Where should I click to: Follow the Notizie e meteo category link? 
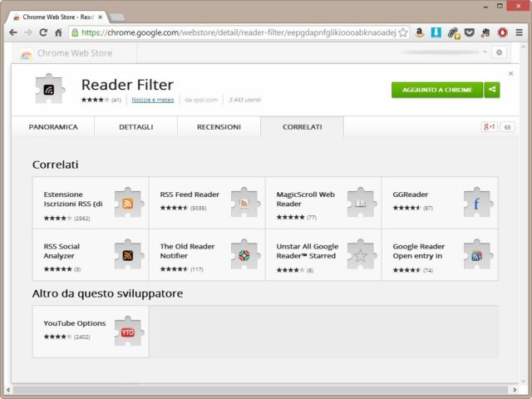tap(152, 100)
